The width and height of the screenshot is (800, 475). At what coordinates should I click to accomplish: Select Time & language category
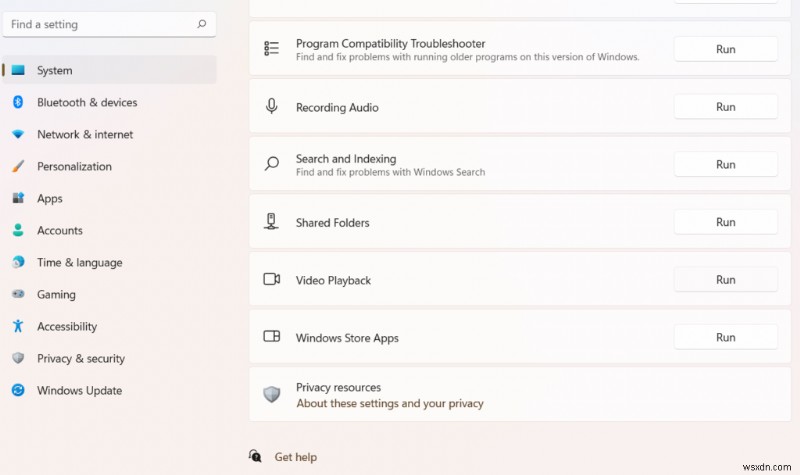coord(79,262)
